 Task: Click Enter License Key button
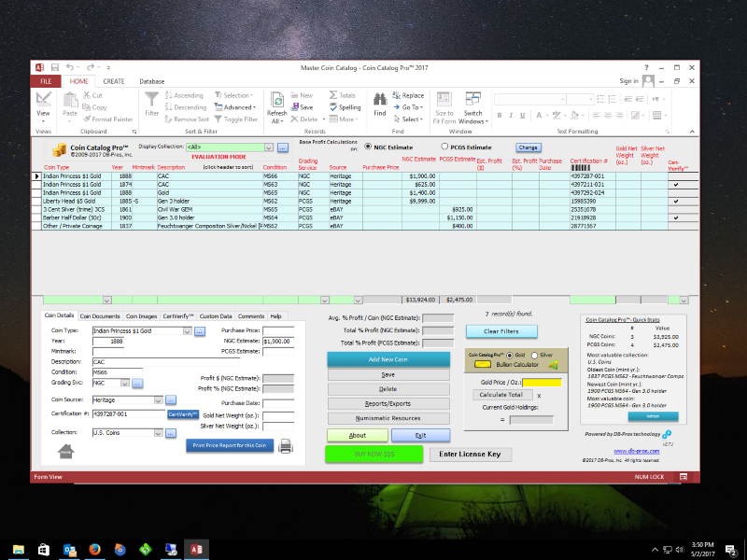(470, 455)
